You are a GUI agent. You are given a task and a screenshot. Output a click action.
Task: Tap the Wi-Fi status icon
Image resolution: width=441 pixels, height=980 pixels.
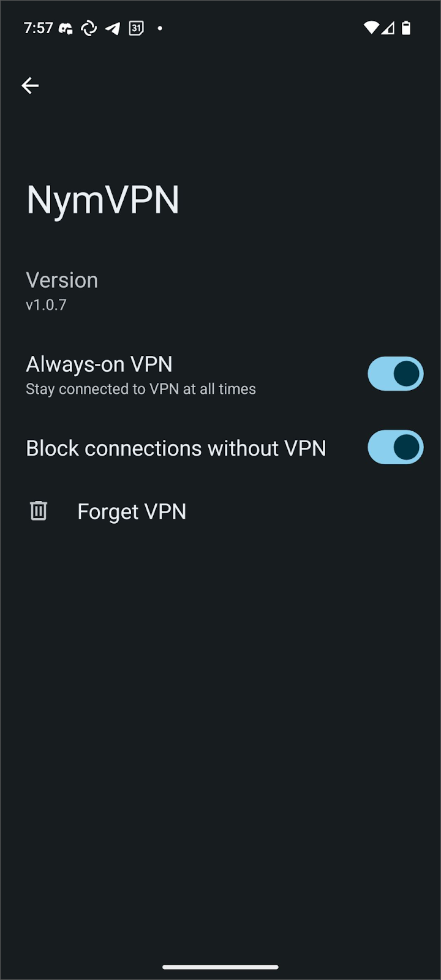pos(371,28)
